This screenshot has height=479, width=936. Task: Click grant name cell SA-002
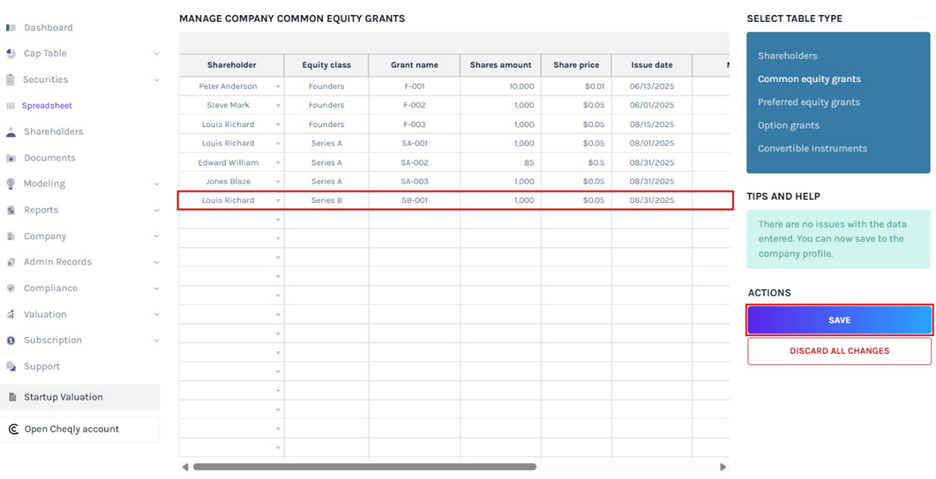pos(414,163)
